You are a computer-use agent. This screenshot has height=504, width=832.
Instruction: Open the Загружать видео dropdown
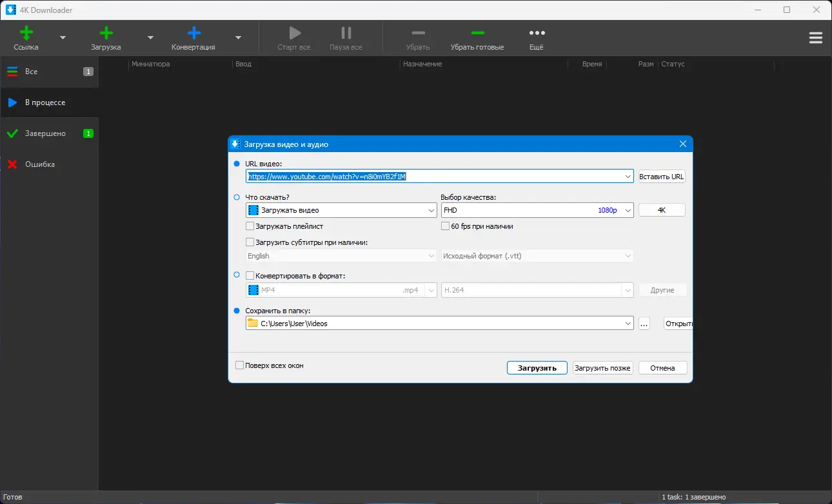pyautogui.click(x=431, y=210)
